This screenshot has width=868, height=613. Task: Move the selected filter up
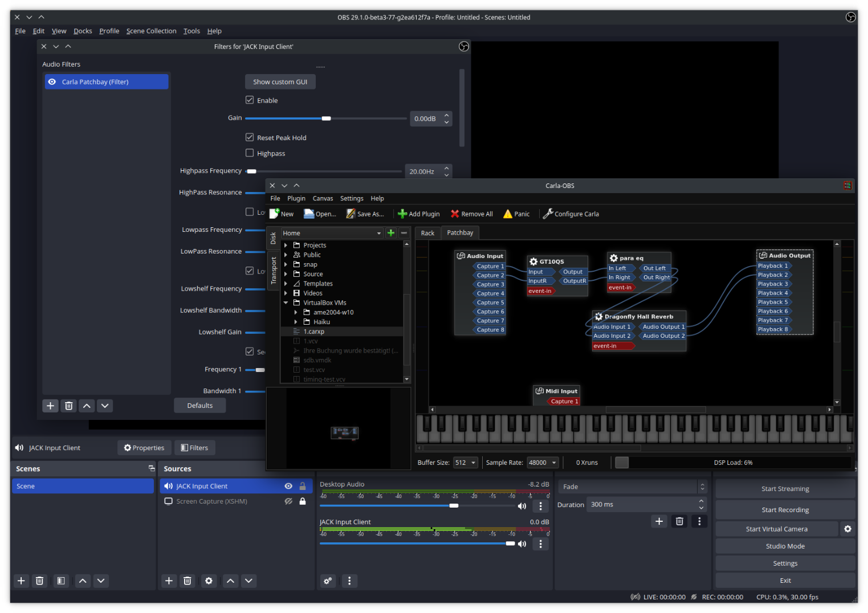click(x=87, y=406)
